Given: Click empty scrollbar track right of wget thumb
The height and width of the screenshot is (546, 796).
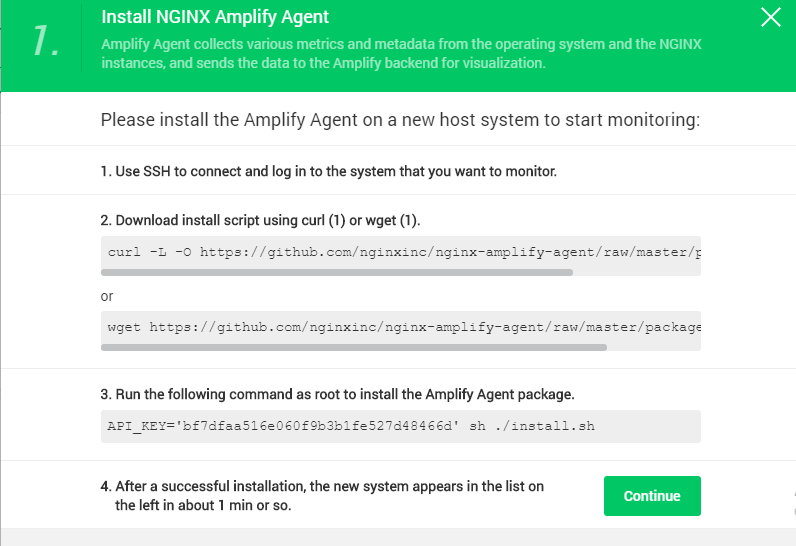Looking at the screenshot, I should (x=654, y=348).
